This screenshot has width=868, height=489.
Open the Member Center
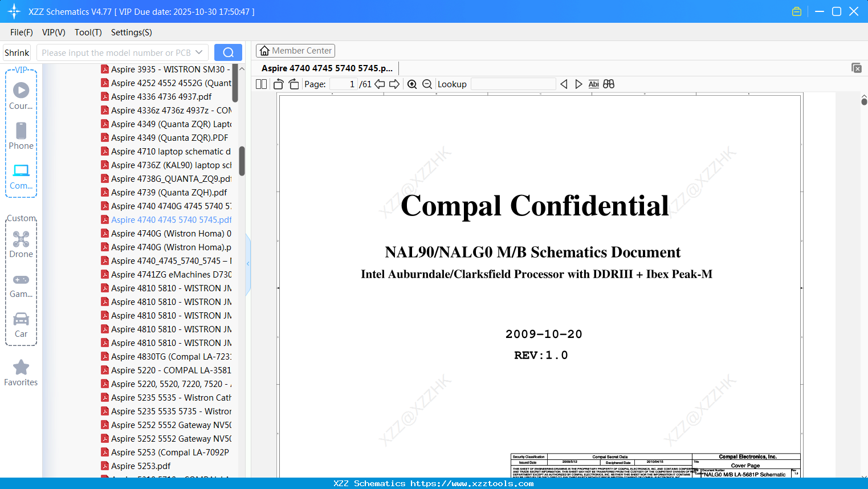click(x=296, y=51)
